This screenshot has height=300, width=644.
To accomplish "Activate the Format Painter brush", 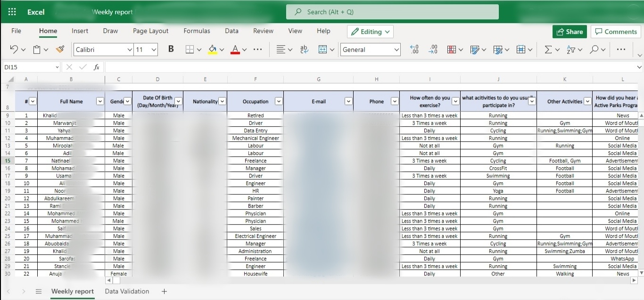I will tap(60, 49).
